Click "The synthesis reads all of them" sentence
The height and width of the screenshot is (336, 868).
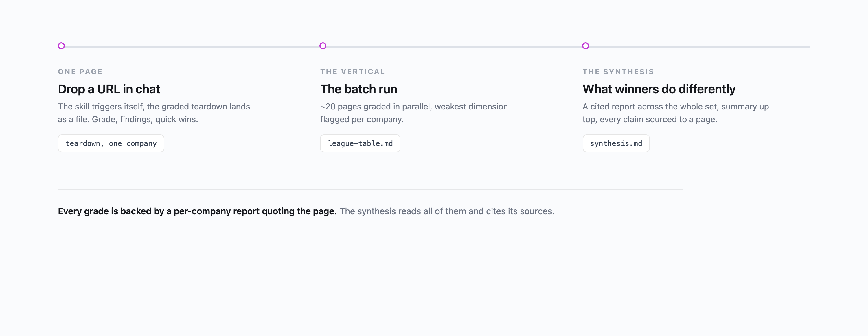click(447, 211)
